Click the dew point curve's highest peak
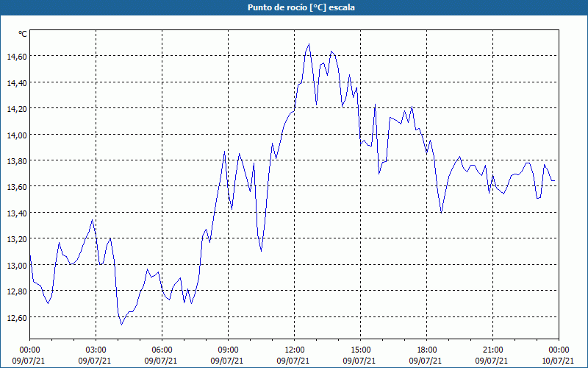The image size is (588, 368). click(309, 44)
